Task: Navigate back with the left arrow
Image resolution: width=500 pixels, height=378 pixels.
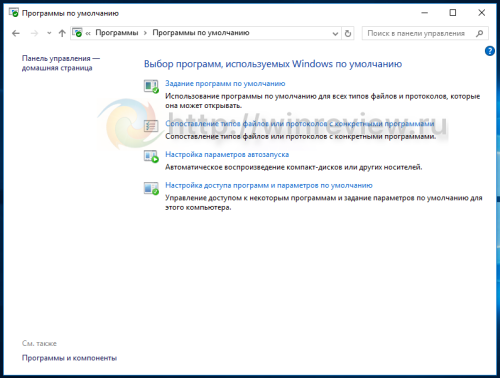Action: click(16, 33)
